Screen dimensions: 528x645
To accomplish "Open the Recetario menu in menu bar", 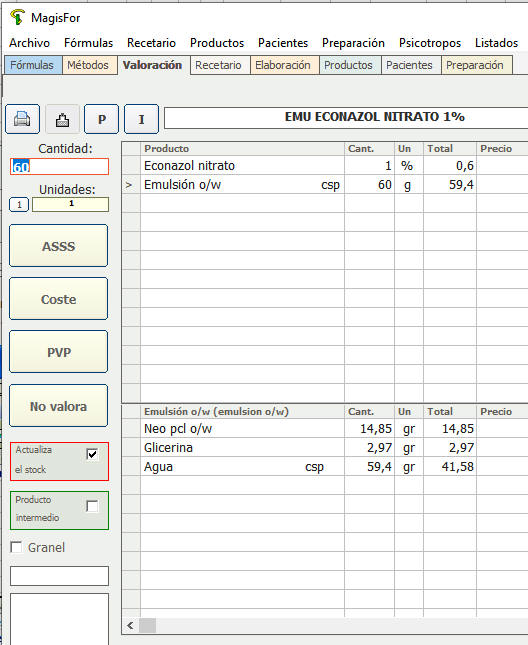I will tap(151, 43).
